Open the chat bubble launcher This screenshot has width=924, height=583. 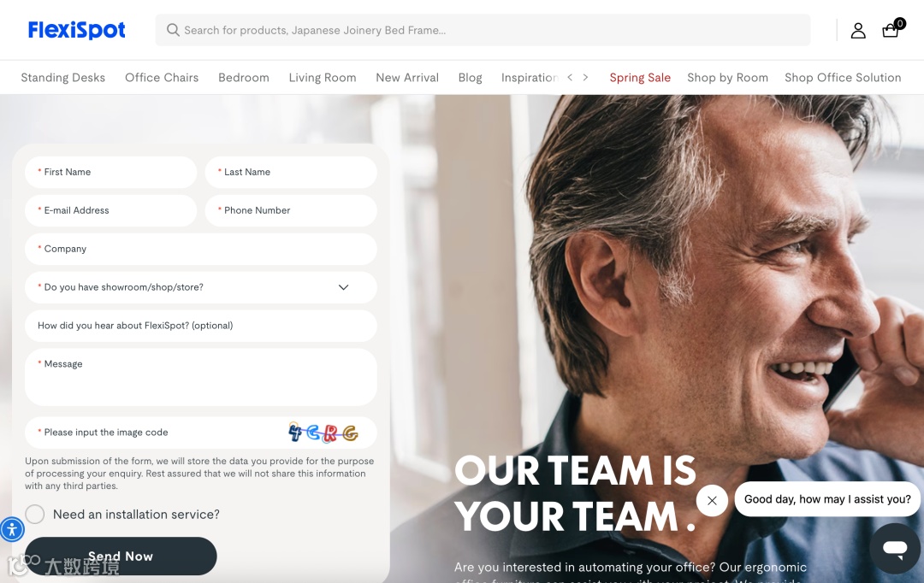(x=895, y=548)
